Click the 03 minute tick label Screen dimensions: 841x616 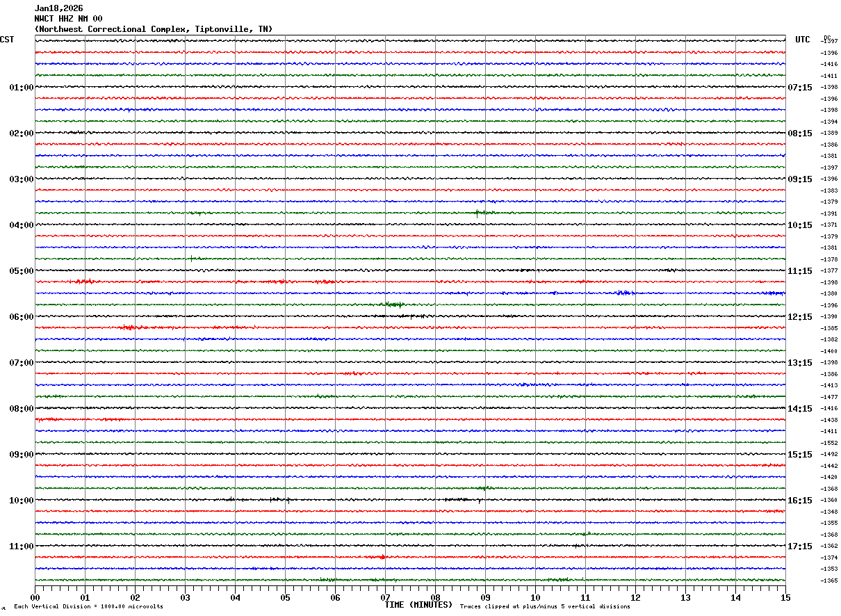185,597
